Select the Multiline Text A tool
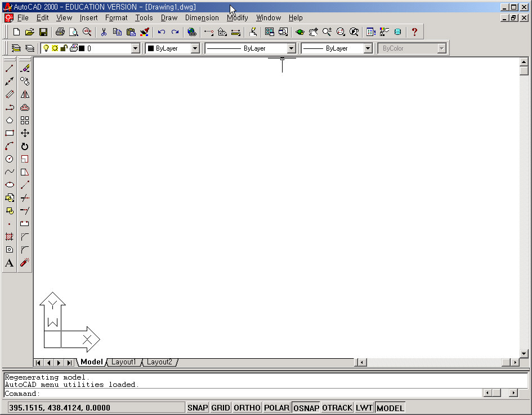 coord(10,263)
